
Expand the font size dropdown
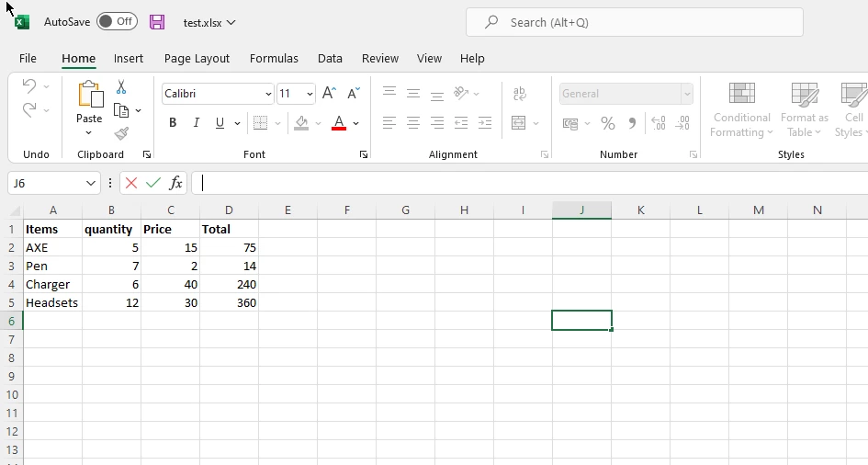(310, 94)
